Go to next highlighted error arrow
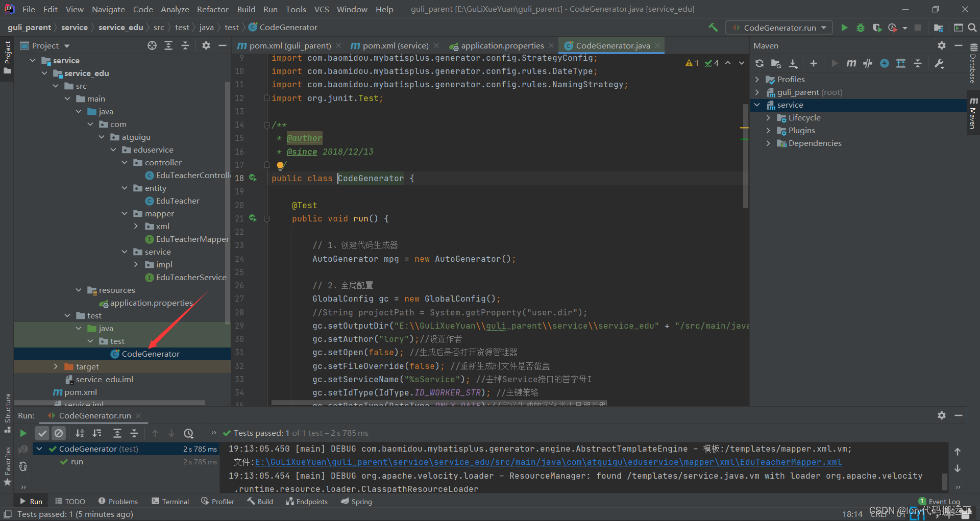The width and height of the screenshot is (980, 521). click(742, 63)
